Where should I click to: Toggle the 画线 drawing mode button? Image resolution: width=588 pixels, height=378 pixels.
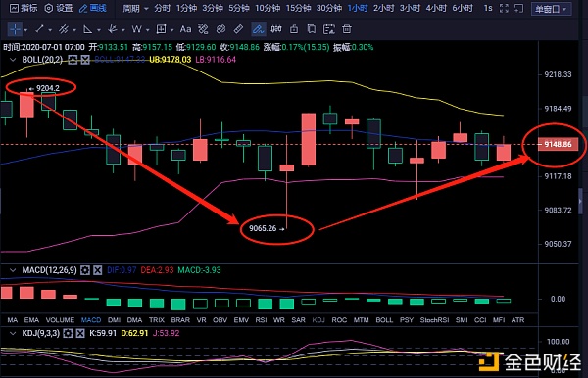(93, 8)
